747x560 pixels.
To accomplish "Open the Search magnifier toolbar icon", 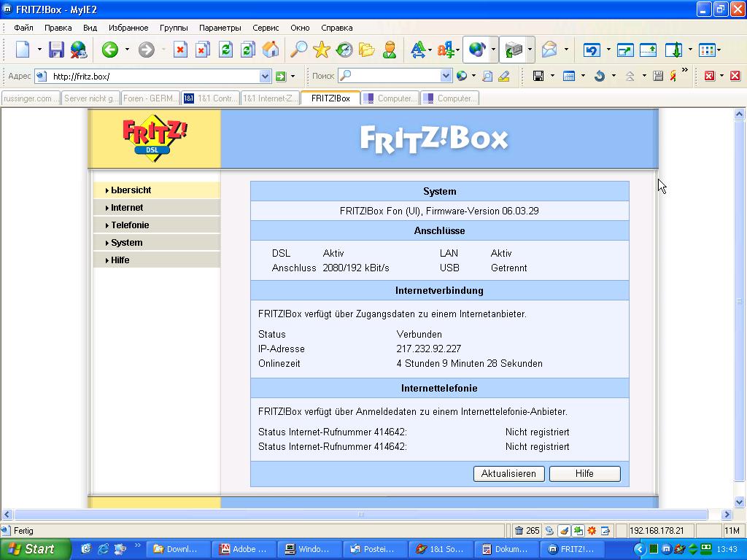I will (298, 50).
